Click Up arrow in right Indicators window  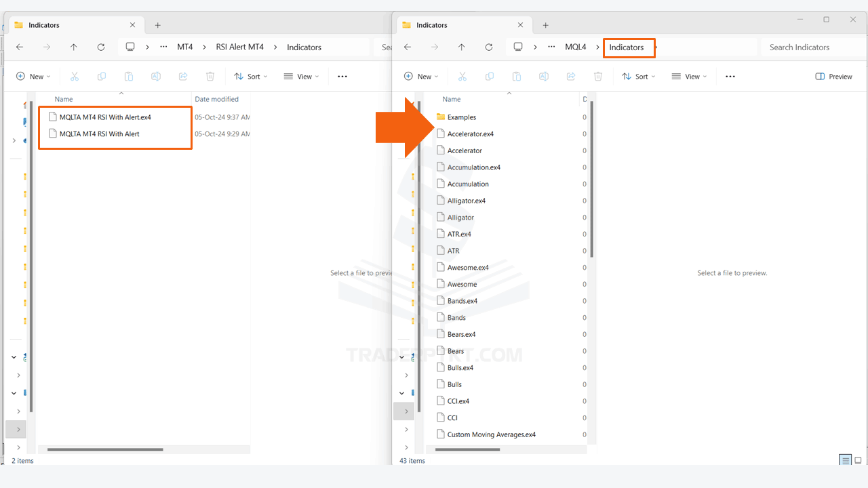pos(462,47)
